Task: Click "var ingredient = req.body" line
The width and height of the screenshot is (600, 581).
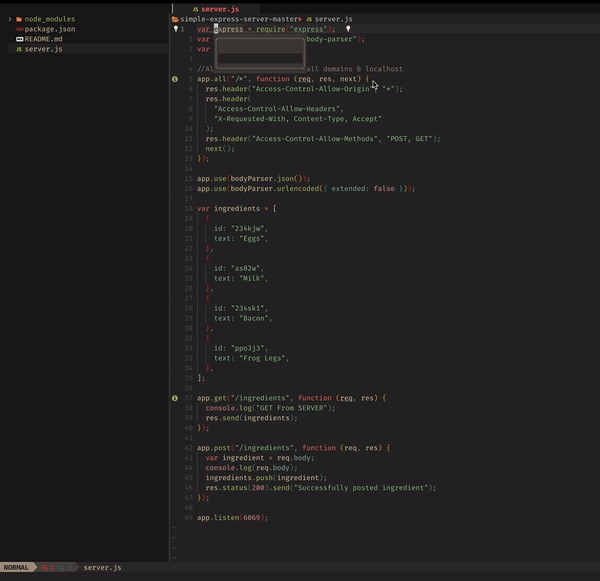Action: pos(260,458)
